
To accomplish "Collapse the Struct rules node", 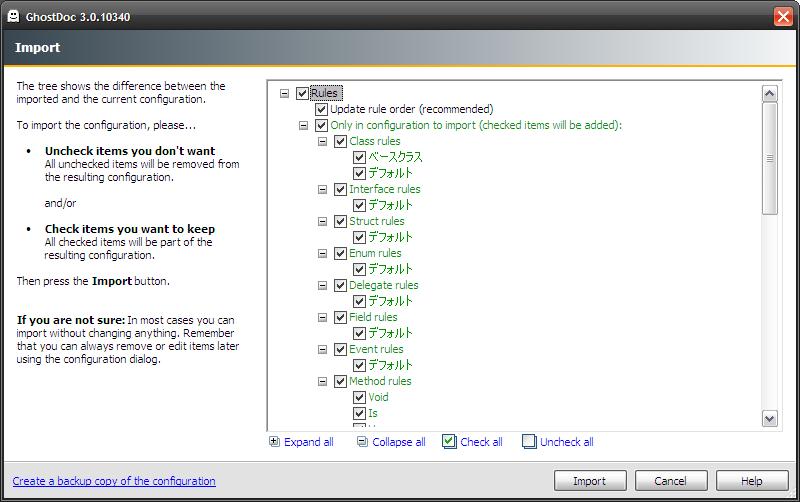I will coord(322,221).
